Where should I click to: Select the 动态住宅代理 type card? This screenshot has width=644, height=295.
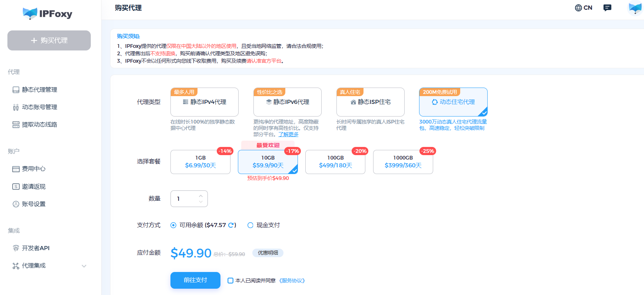[x=453, y=102]
